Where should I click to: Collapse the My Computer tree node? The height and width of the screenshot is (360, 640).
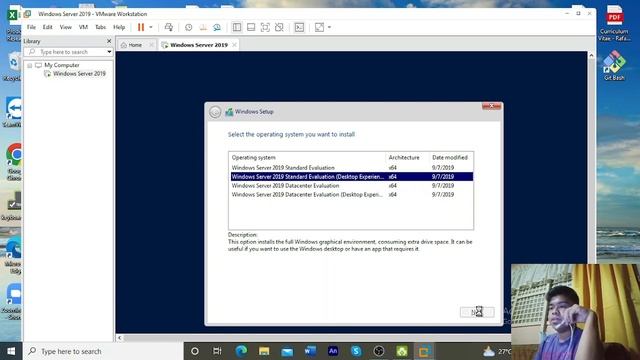29,65
